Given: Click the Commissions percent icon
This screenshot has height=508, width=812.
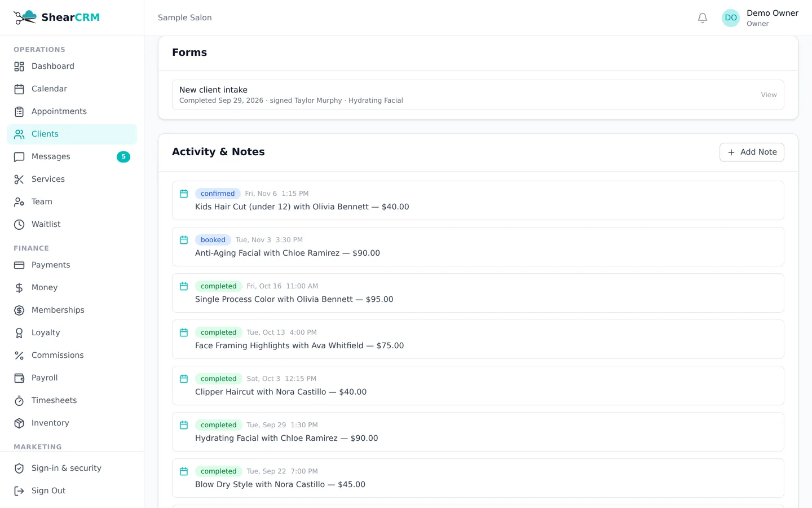Looking at the screenshot, I should coord(19,356).
